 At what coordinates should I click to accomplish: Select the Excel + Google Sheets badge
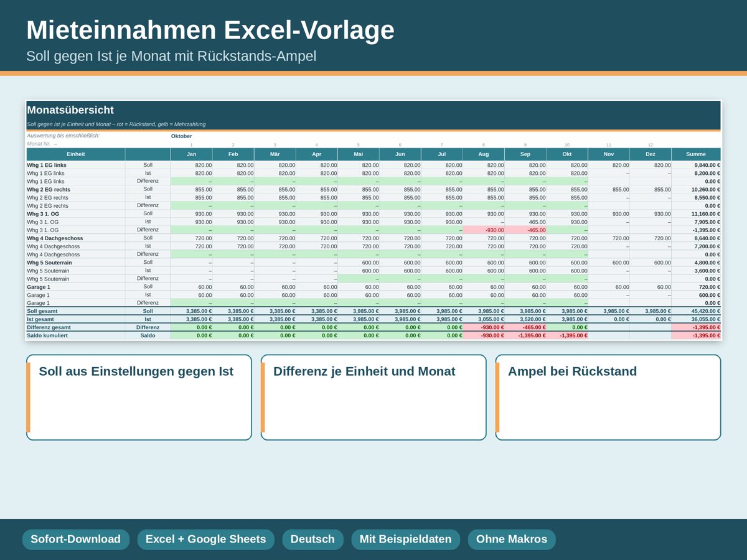tap(205, 539)
